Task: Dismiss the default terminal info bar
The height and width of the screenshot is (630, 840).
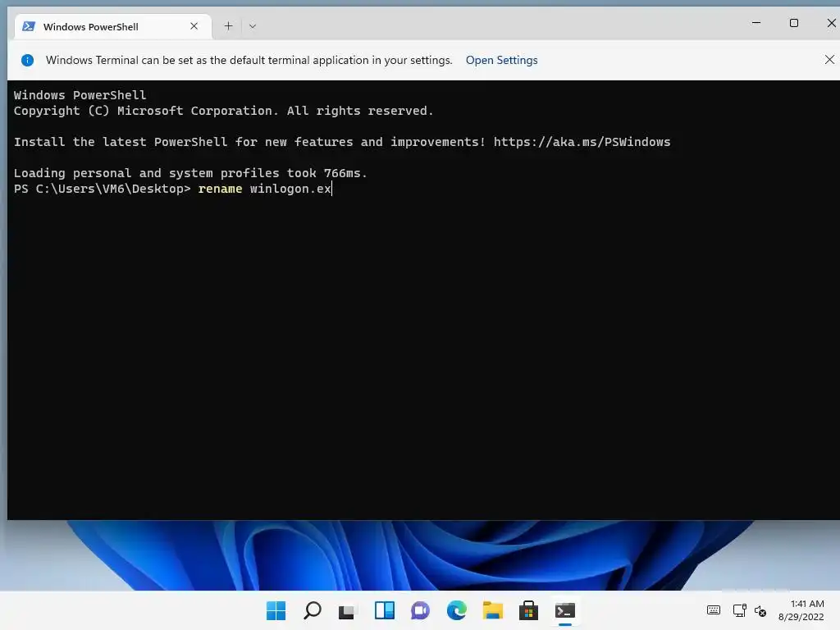Action: click(829, 59)
